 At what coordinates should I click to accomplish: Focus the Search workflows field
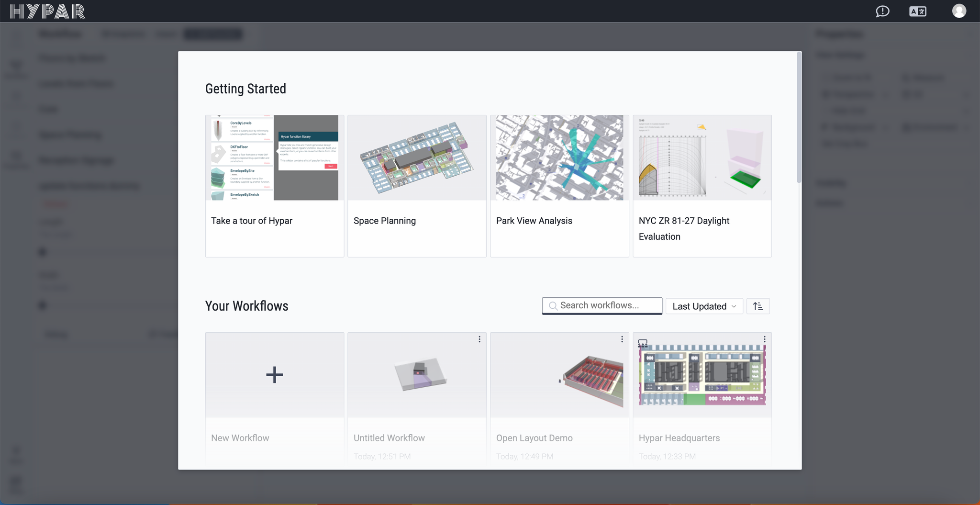pos(602,305)
